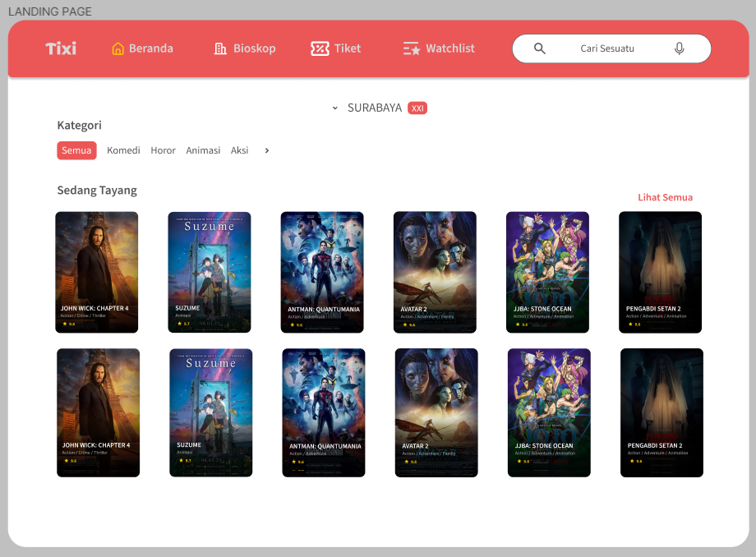Select the Aksi category

239,150
